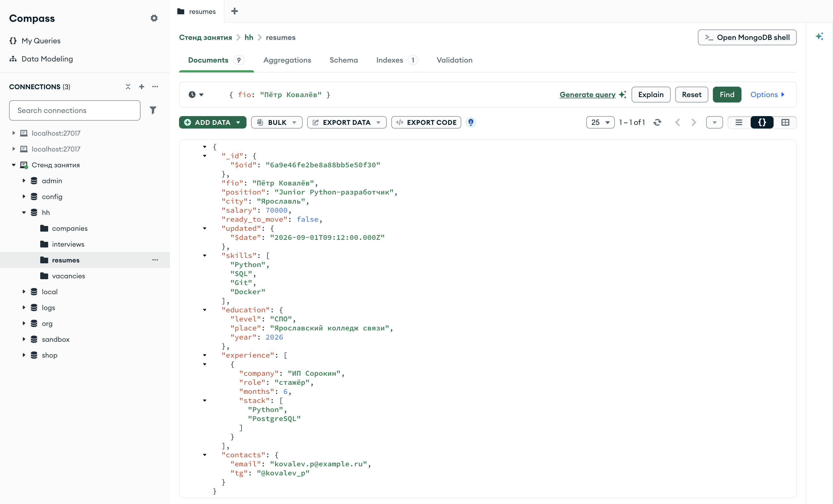Switch to the Indexes tab
The width and height of the screenshot is (833, 504).
(397, 60)
